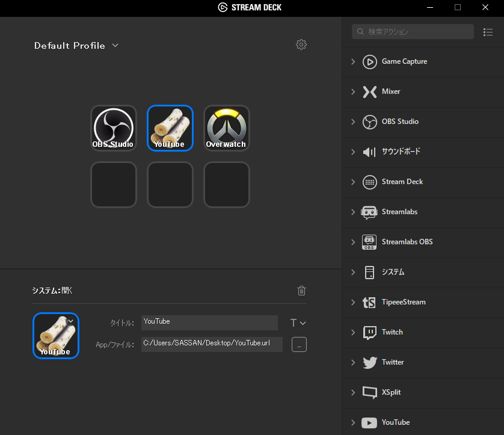Select the last empty key in second row
Image resolution: width=504 pixels, height=435 pixels.
coord(227,185)
